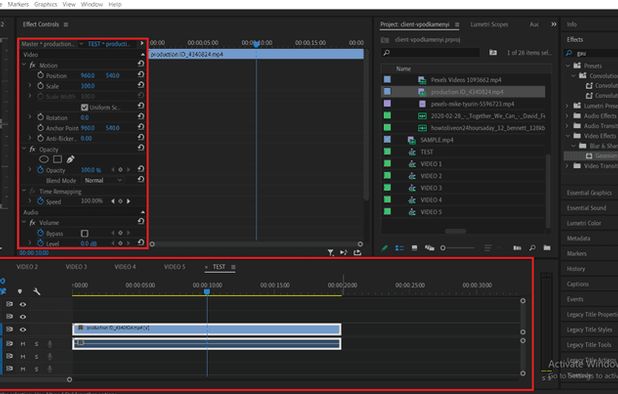Switch Project panel to freeform view
This screenshot has height=394, width=618.
429,248
